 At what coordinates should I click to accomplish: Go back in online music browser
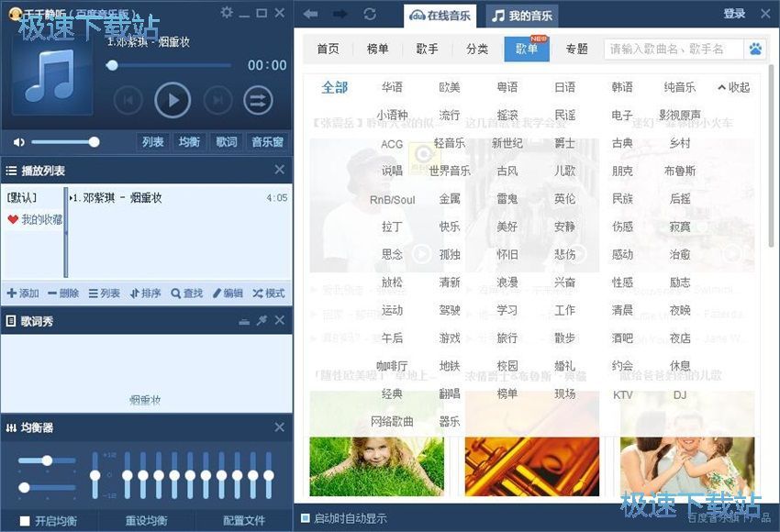311,14
